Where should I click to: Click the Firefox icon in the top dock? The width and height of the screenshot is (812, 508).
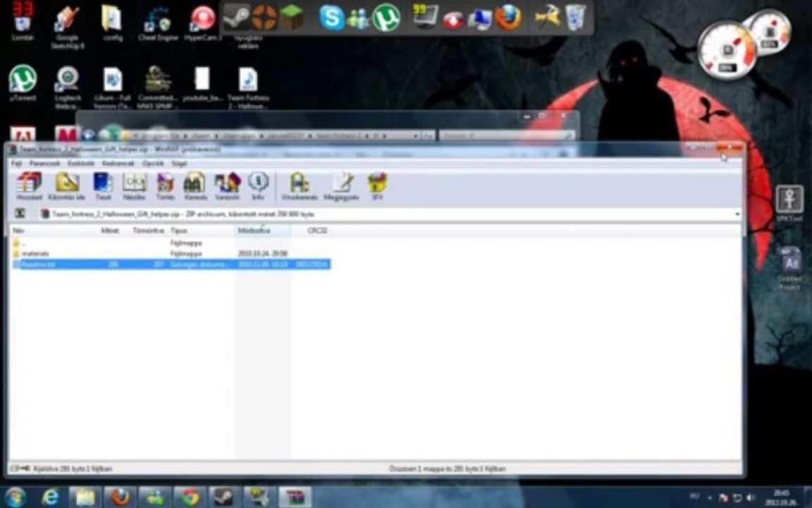pos(508,18)
